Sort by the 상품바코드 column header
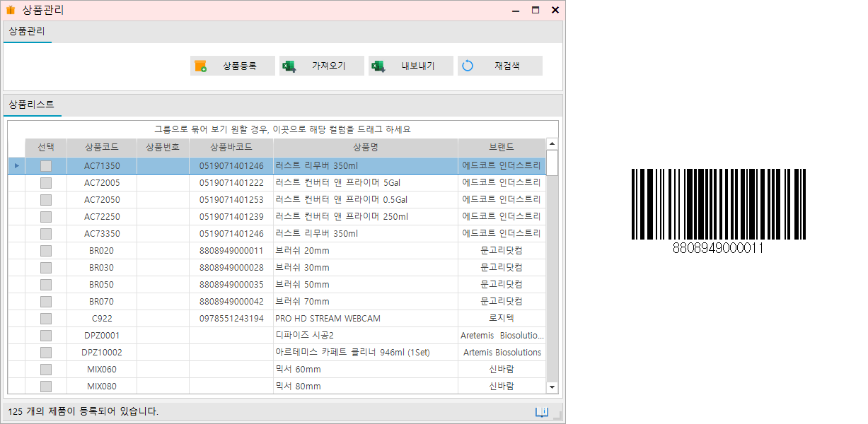The width and height of the screenshot is (868, 424). 231,148
